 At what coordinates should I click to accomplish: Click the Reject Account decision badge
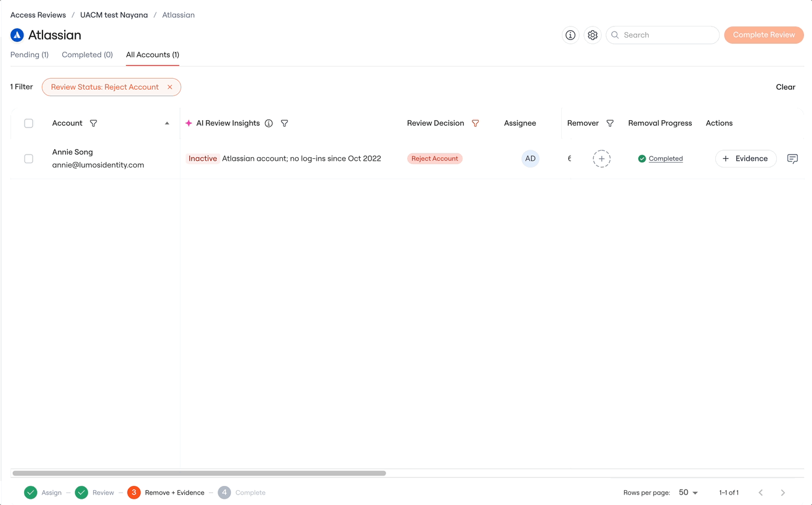[435, 159]
